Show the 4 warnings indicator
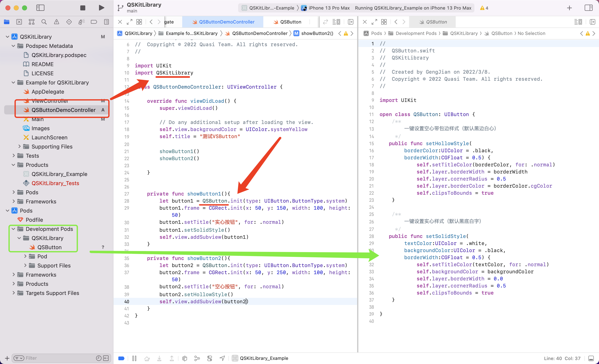 click(484, 8)
